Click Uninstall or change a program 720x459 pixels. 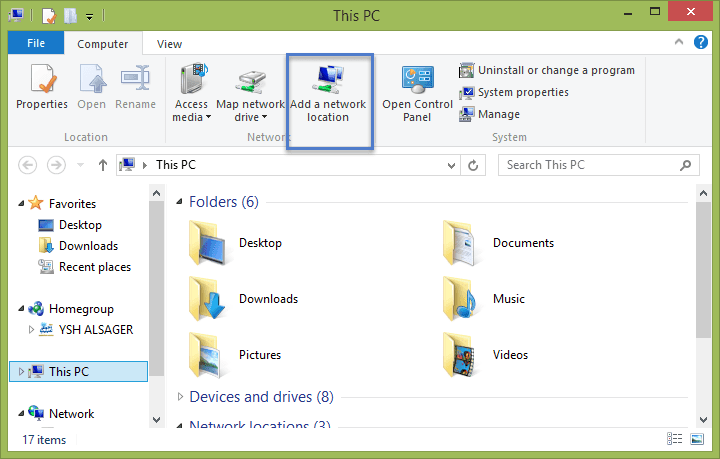pyautogui.click(x=546, y=70)
